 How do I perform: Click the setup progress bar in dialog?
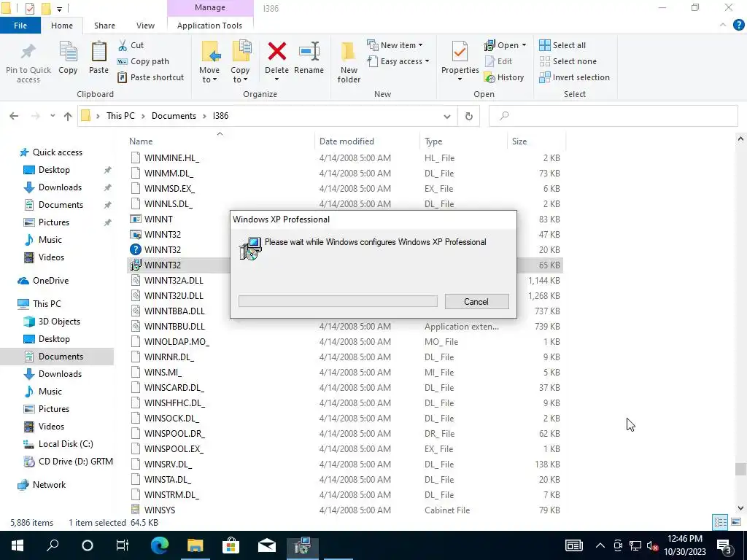[338, 301]
